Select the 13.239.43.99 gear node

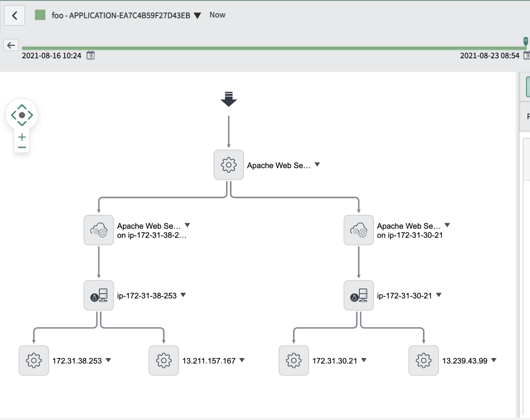coord(424,360)
